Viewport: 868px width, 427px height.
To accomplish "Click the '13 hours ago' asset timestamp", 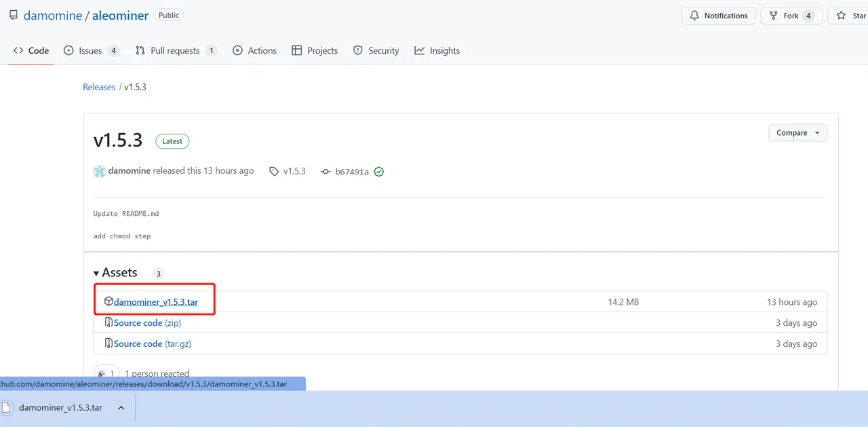I will (792, 302).
